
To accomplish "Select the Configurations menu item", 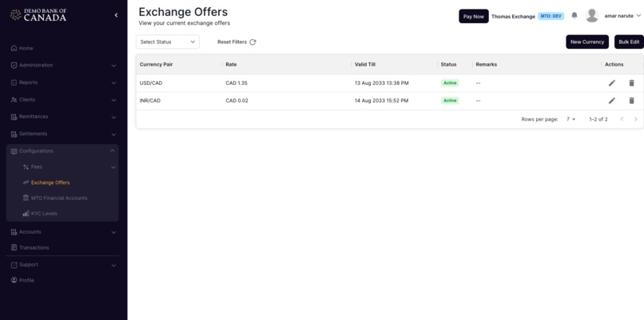I will pyautogui.click(x=36, y=151).
